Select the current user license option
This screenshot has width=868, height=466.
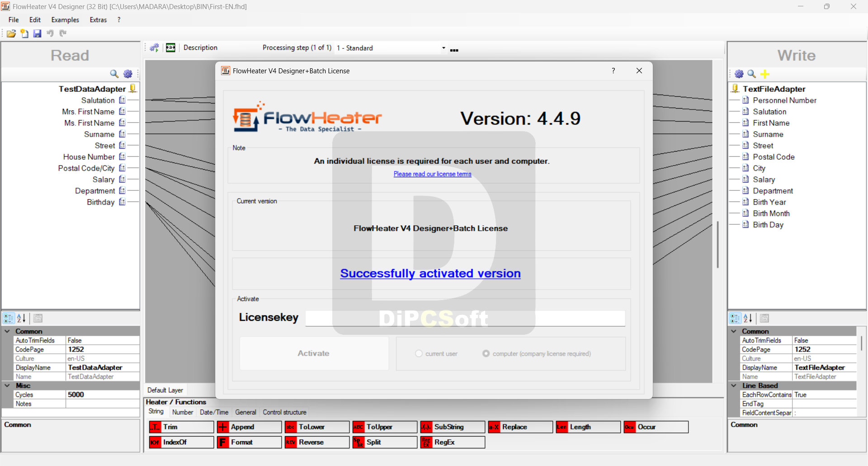(419, 353)
